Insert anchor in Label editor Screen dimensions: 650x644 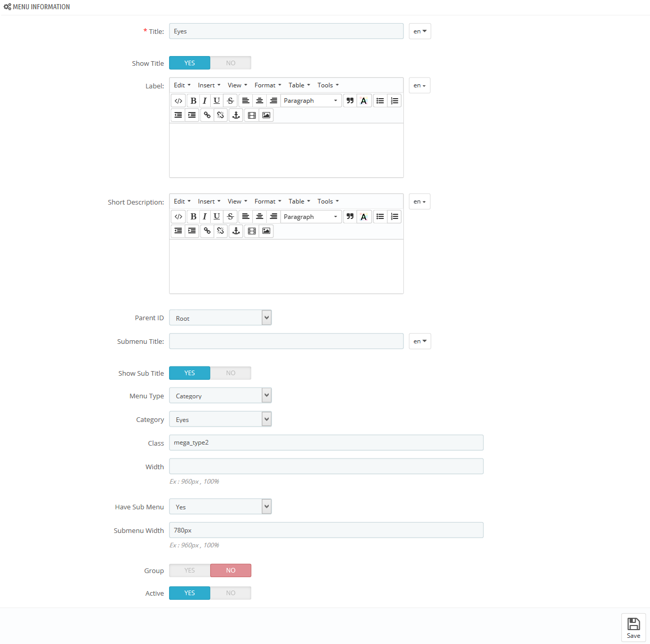click(x=236, y=115)
